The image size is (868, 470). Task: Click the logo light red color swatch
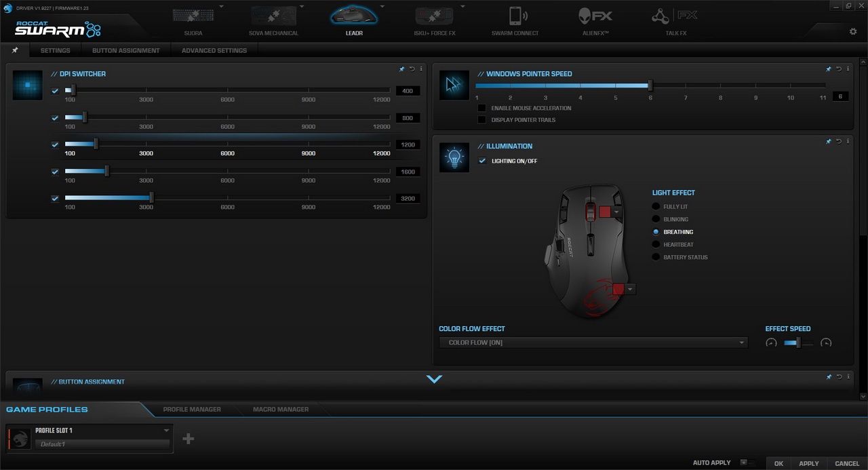click(x=618, y=289)
